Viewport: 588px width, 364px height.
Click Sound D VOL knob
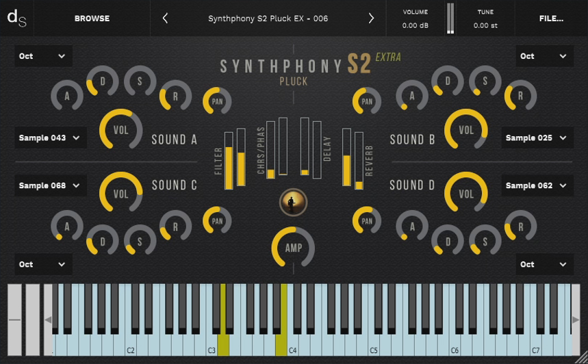(466, 194)
